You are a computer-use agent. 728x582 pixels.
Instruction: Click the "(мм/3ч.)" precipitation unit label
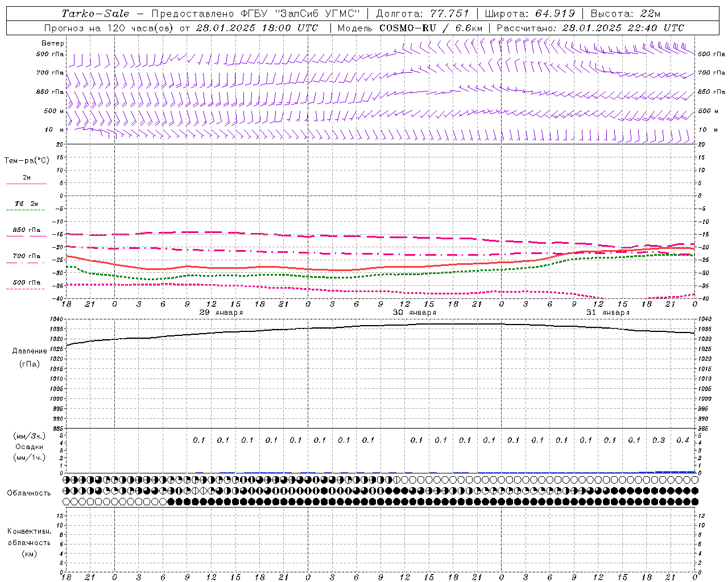[30, 436]
